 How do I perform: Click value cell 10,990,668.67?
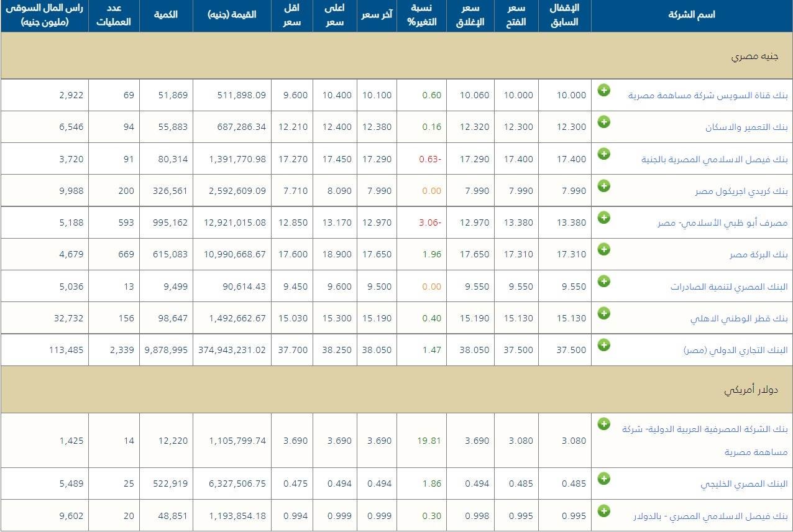(235, 255)
